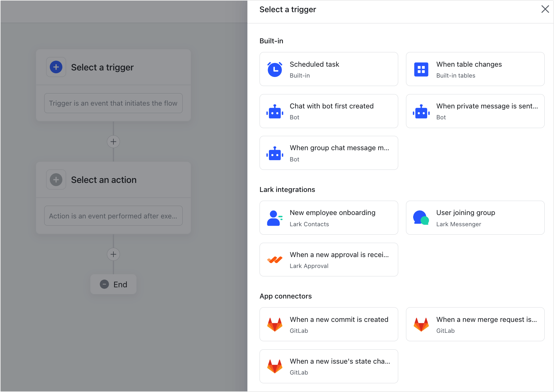Click the Lark Approval orange icon

(x=275, y=260)
